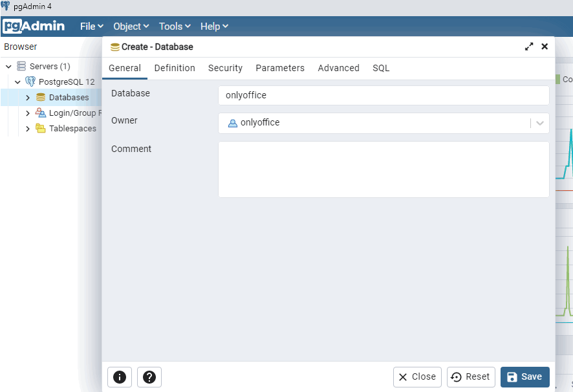Switch to the Definition tab
This screenshot has width=573, height=392.
(175, 68)
